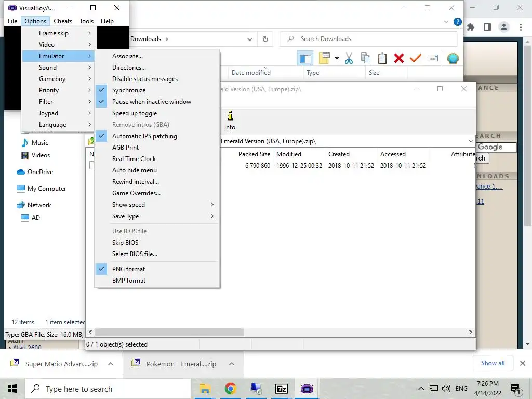Open the notification center icon
532x399 pixels.
[x=515, y=390]
